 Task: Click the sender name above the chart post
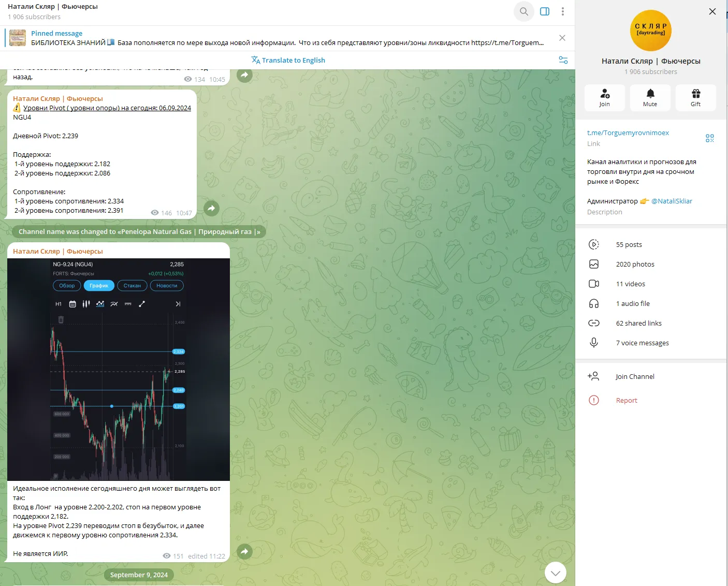(x=58, y=251)
